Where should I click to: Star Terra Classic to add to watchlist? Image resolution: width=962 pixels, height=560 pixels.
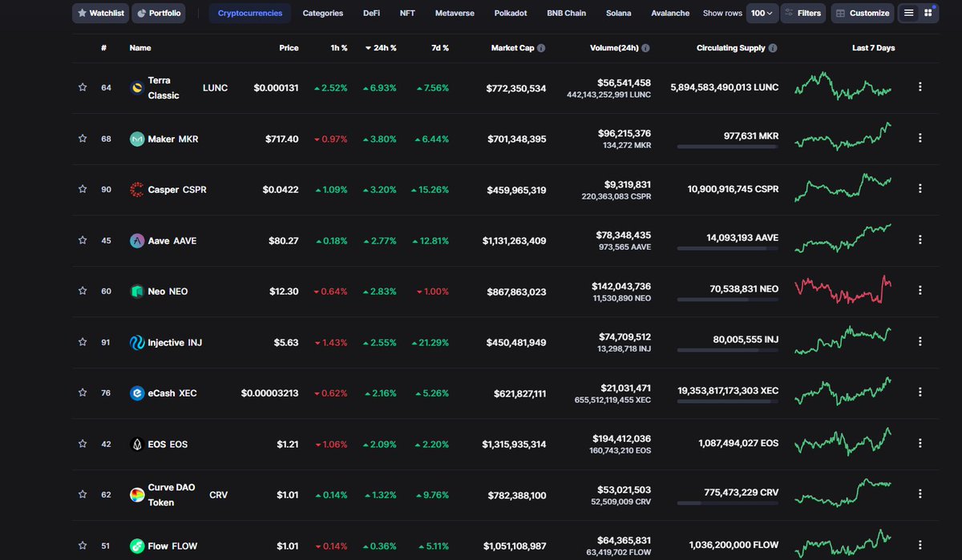(83, 88)
